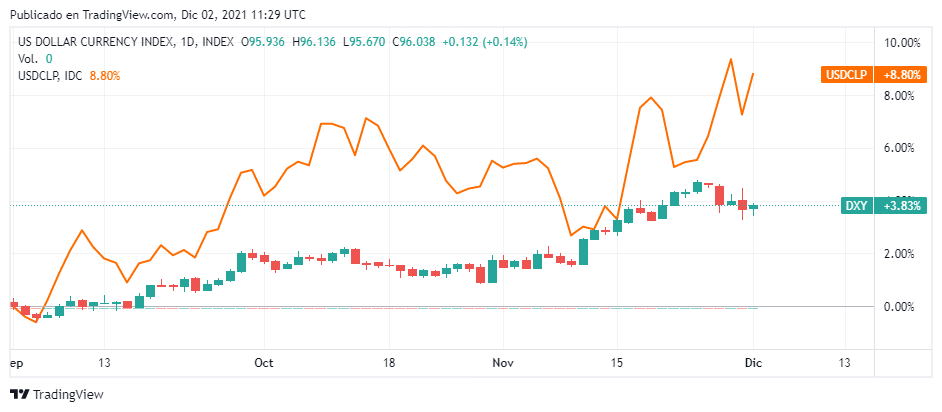Click the last green DXY candlestick
This screenshot has width=942, height=412.
tap(753, 208)
